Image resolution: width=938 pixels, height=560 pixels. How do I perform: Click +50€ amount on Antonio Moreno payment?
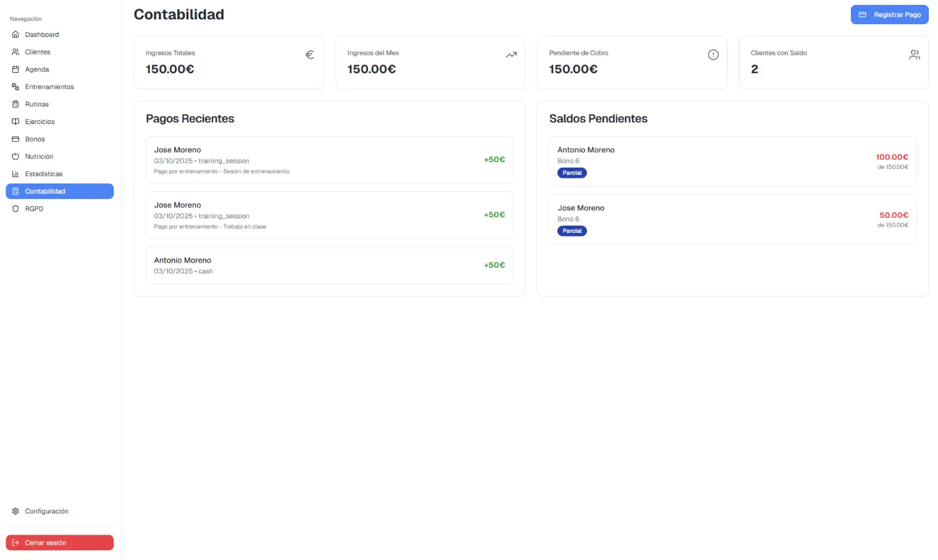pos(494,265)
